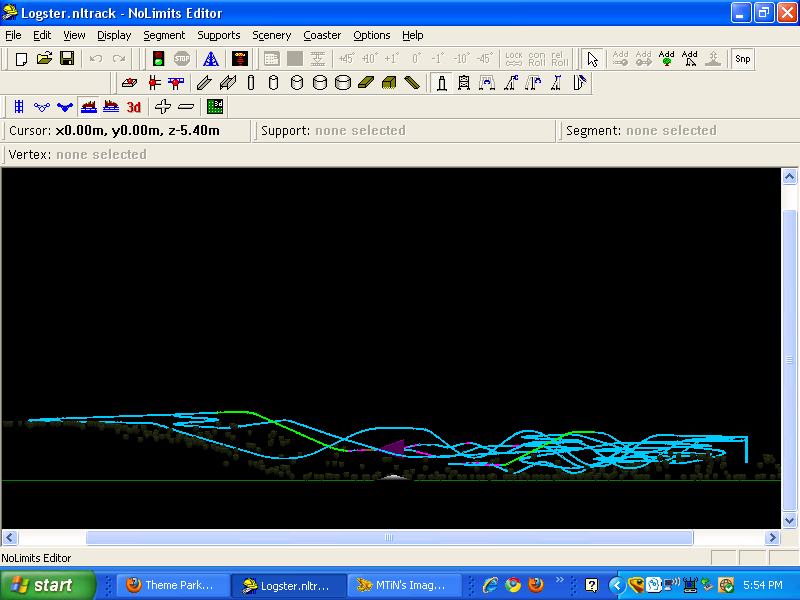800x600 pixels.
Task: Insert the angled support with blue C connector
Action: 510,83
